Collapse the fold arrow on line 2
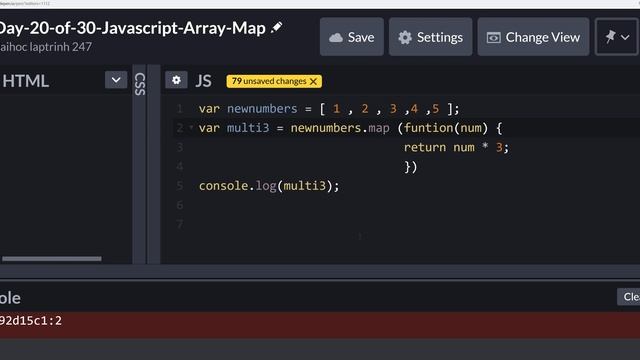 191,127
